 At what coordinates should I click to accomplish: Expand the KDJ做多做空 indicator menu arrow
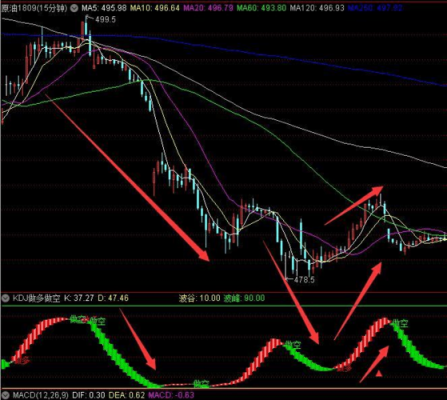[5, 298]
